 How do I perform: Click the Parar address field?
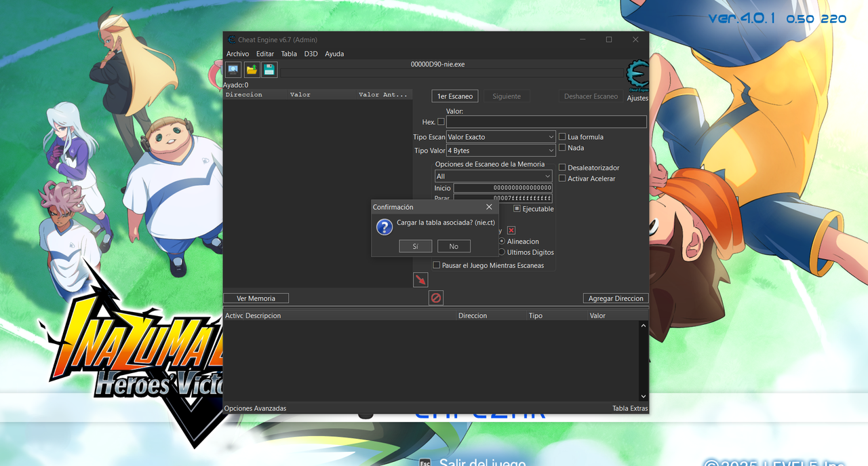[x=502, y=198]
